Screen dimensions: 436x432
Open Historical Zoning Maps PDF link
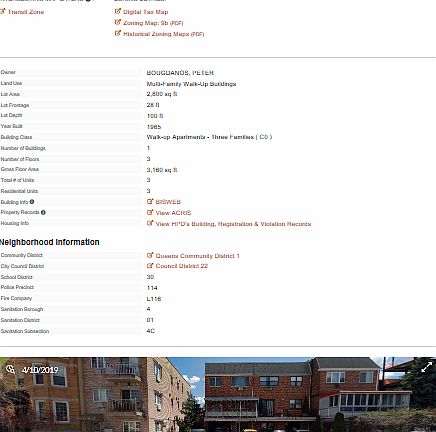163,34
